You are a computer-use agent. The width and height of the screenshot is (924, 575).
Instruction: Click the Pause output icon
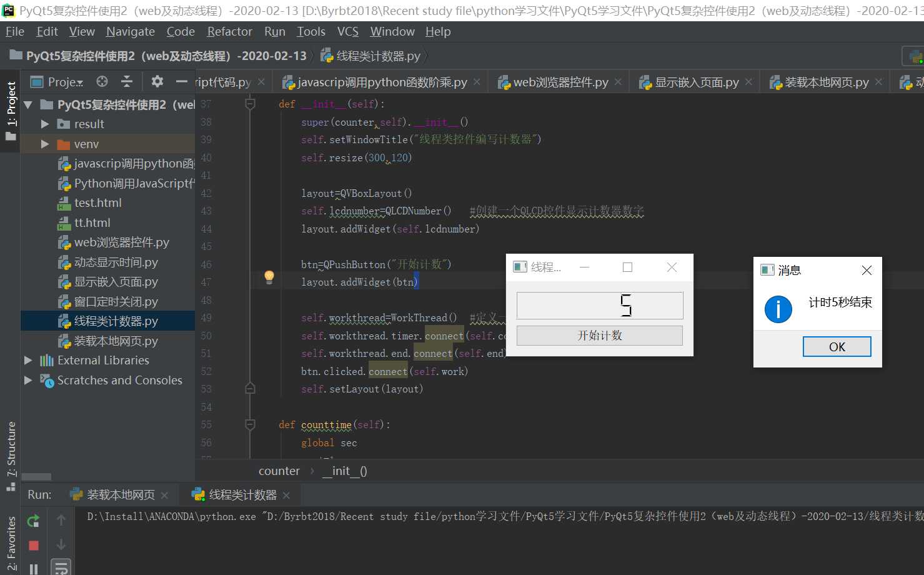pos(34,569)
